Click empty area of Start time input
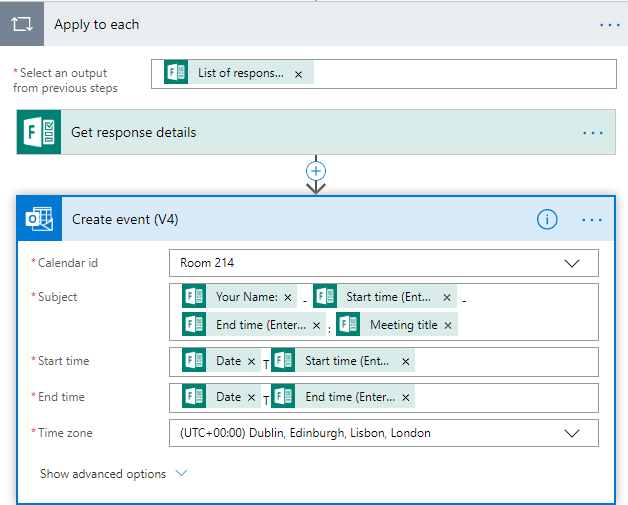This screenshot has height=505, width=628. (505, 362)
